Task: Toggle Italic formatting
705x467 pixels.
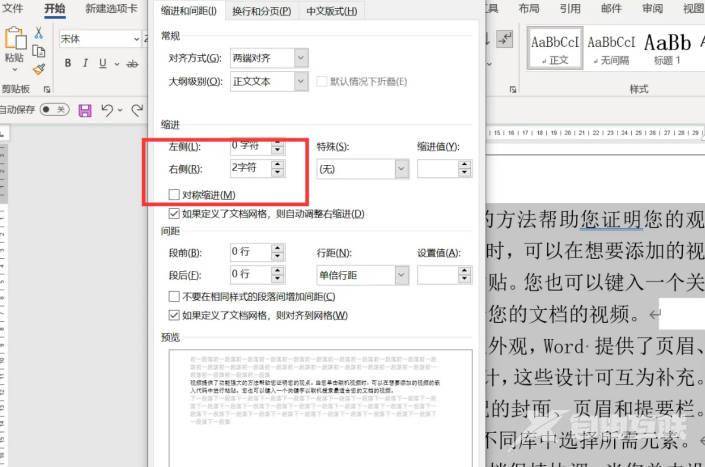Action: pyautogui.click(x=85, y=63)
